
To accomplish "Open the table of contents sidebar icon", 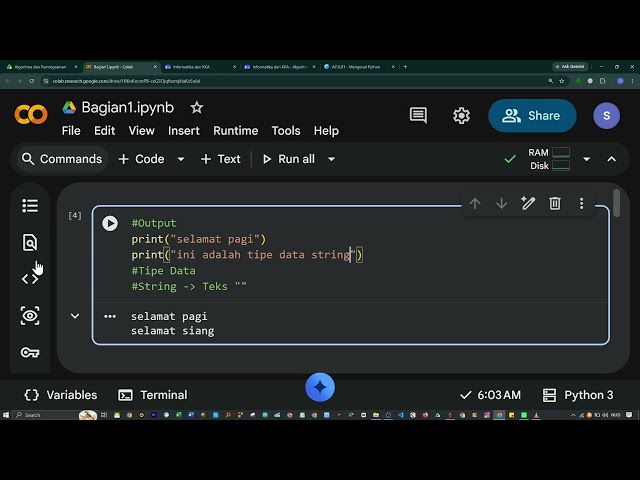I will [30, 206].
